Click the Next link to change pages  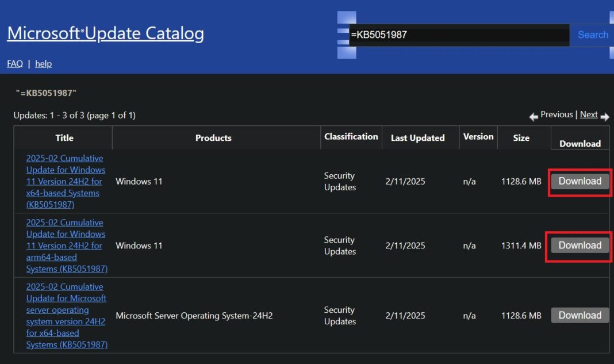pyautogui.click(x=588, y=114)
